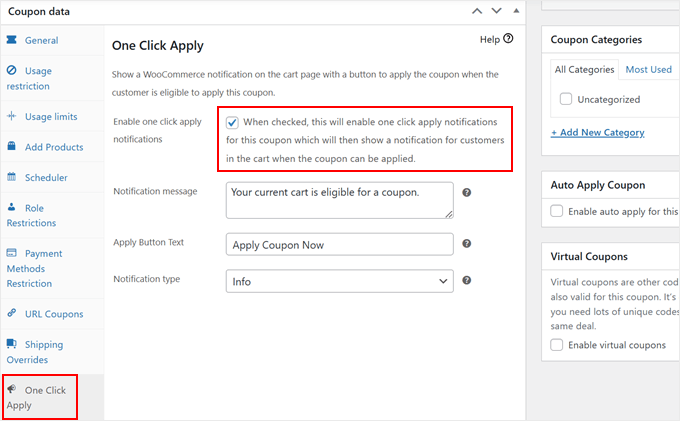The image size is (680, 421).
Task: Click the Help link text
Action: click(490, 39)
